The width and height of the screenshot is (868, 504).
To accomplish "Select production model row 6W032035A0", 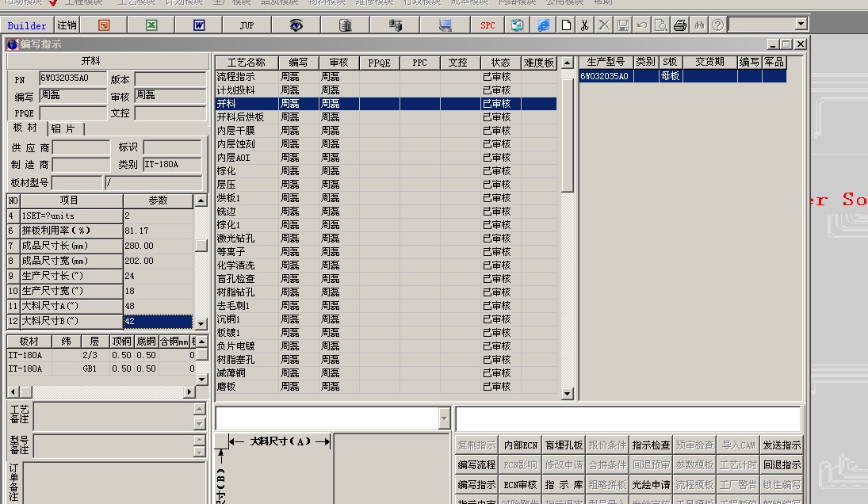I will click(x=683, y=76).
